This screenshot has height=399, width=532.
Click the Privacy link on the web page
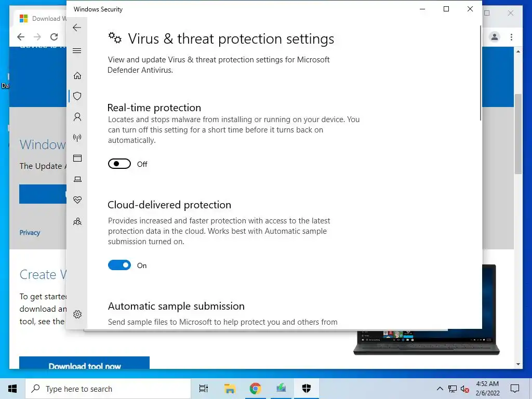[30, 233]
